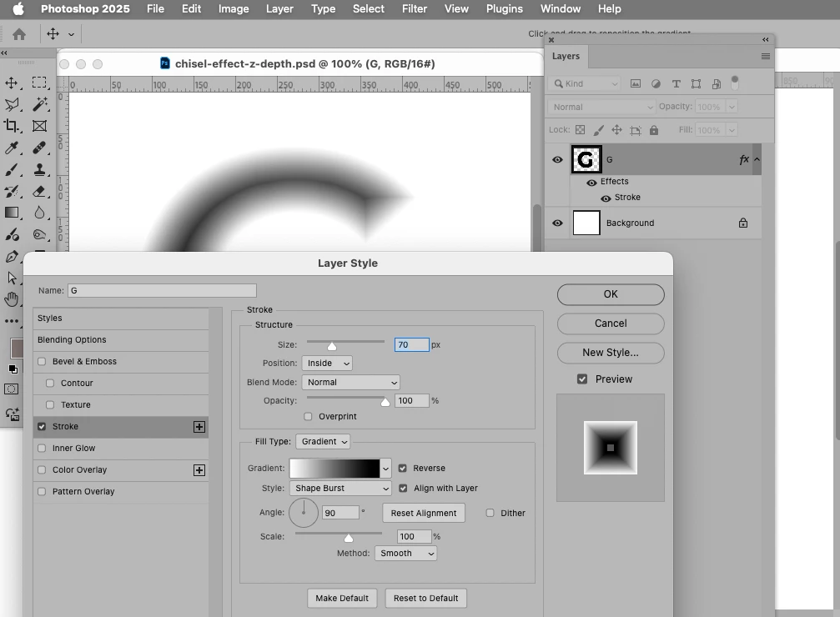Uncheck the Preview checkbox
840x617 pixels.
click(582, 379)
